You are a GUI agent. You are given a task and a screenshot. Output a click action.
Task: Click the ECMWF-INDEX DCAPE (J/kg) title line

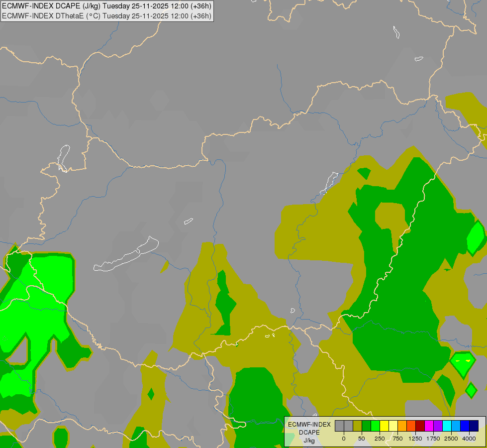[106, 6]
